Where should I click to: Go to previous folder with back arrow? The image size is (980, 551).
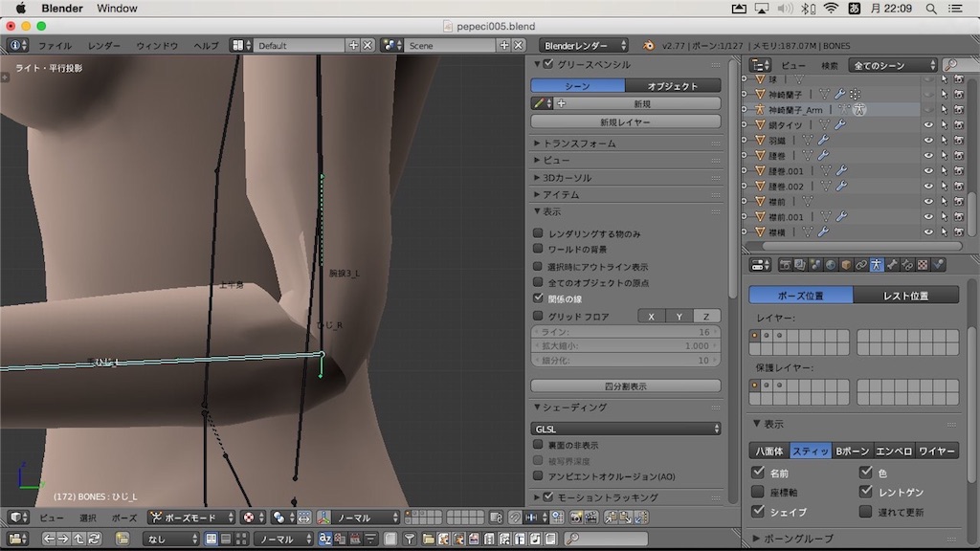tap(48, 539)
